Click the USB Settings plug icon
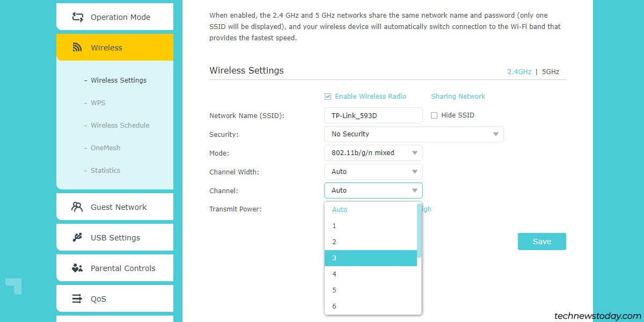This screenshot has width=644, height=322. coord(77,238)
